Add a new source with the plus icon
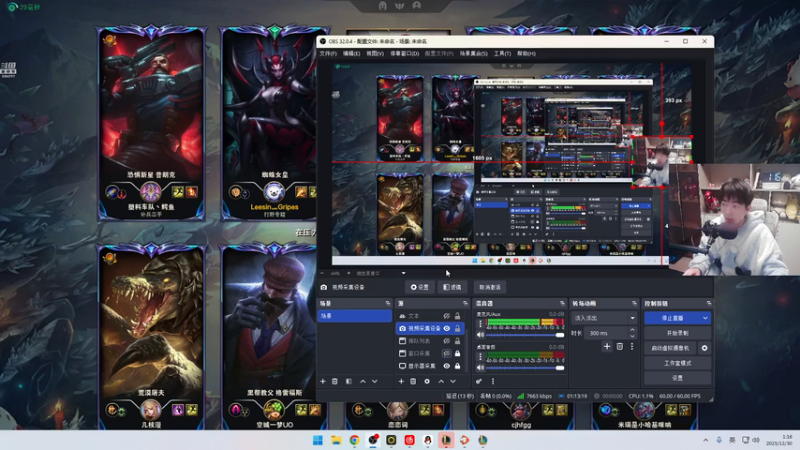This screenshot has height=450, width=800. pyautogui.click(x=400, y=381)
